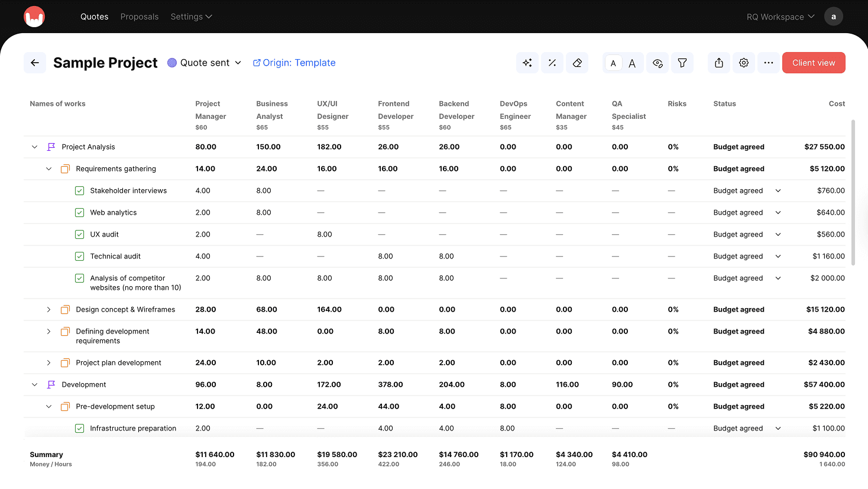Toggle Infrastructure preparation checkbox
Screen dimensions: 868x489
(x=80, y=428)
